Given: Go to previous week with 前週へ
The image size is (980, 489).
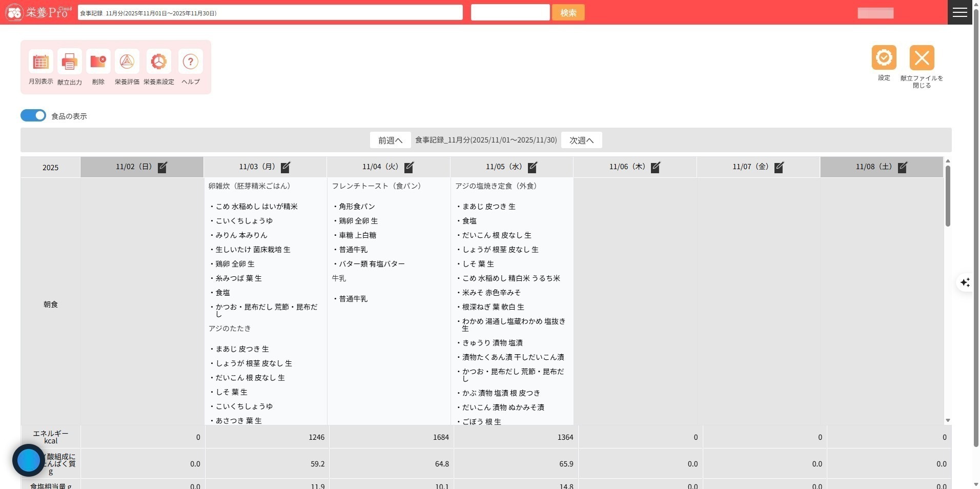Looking at the screenshot, I should coord(390,140).
